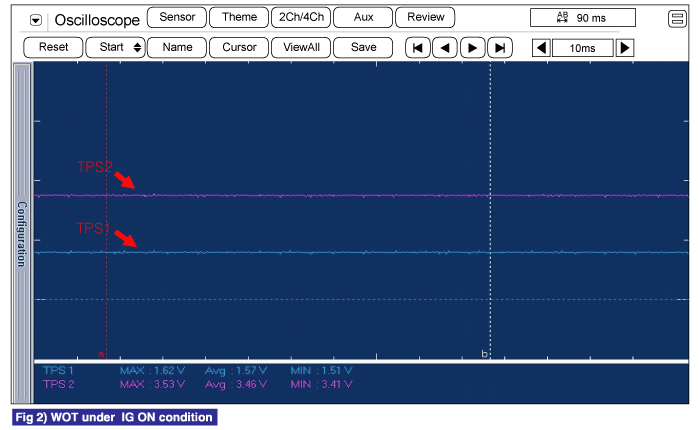Click ViewAll to show full waveform

click(301, 47)
